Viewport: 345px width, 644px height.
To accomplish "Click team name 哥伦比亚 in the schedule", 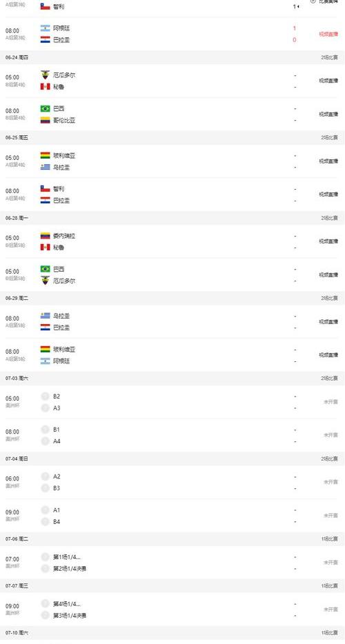I will [x=64, y=121].
